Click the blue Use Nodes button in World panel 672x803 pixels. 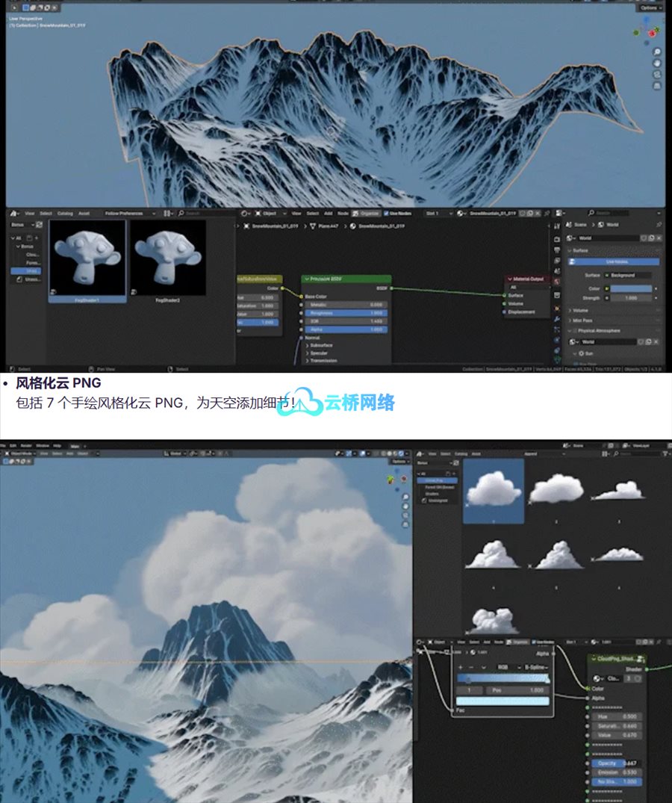pos(614,262)
